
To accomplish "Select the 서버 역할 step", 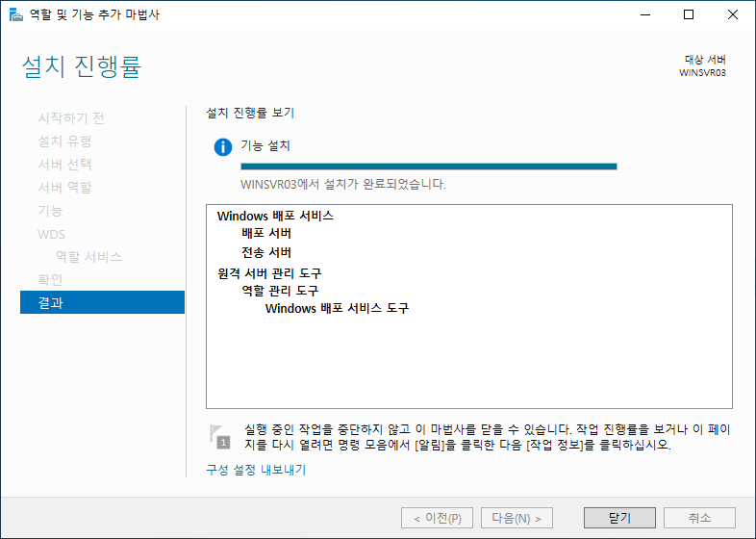I will tap(65, 188).
